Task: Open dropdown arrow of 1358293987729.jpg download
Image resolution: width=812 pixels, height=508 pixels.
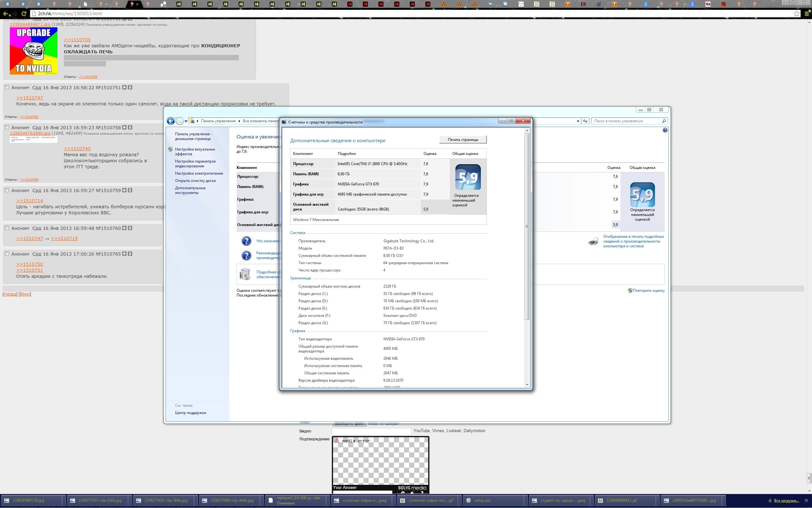Action: click(x=63, y=500)
